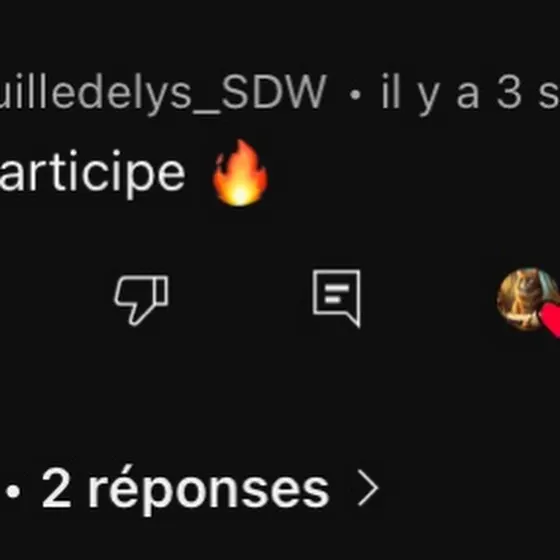Viewport: 560px width, 560px height.
Task: Expand replies with the right chevron arrow
Action: [x=368, y=488]
